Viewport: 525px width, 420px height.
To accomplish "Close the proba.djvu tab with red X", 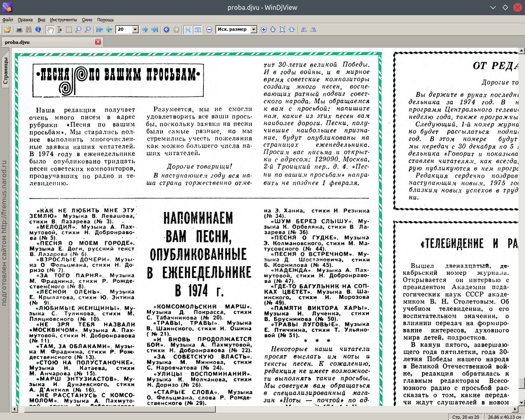I will (98, 42).
